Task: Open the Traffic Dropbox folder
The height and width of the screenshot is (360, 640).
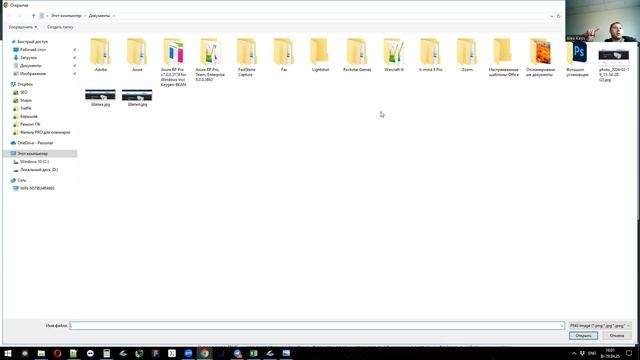Action: [26, 108]
